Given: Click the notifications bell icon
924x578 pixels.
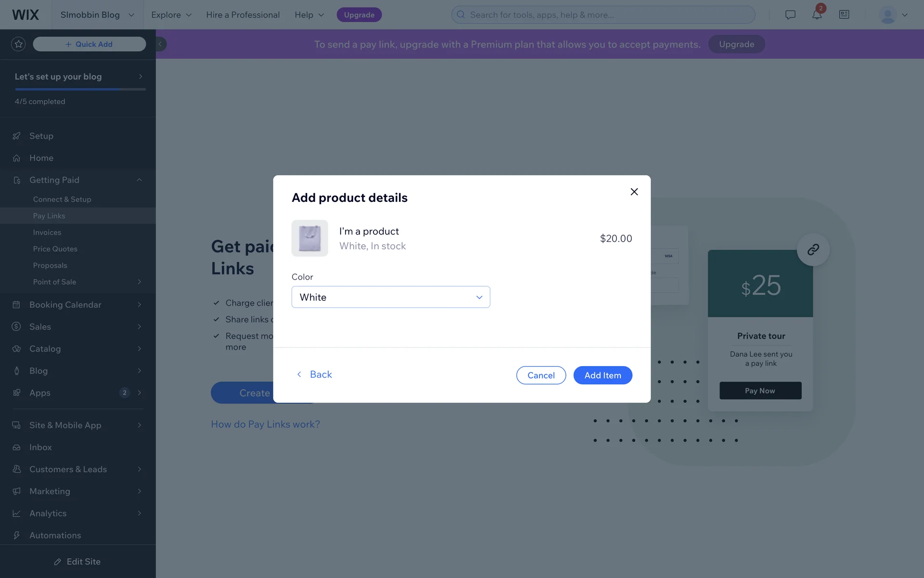Looking at the screenshot, I should point(817,15).
